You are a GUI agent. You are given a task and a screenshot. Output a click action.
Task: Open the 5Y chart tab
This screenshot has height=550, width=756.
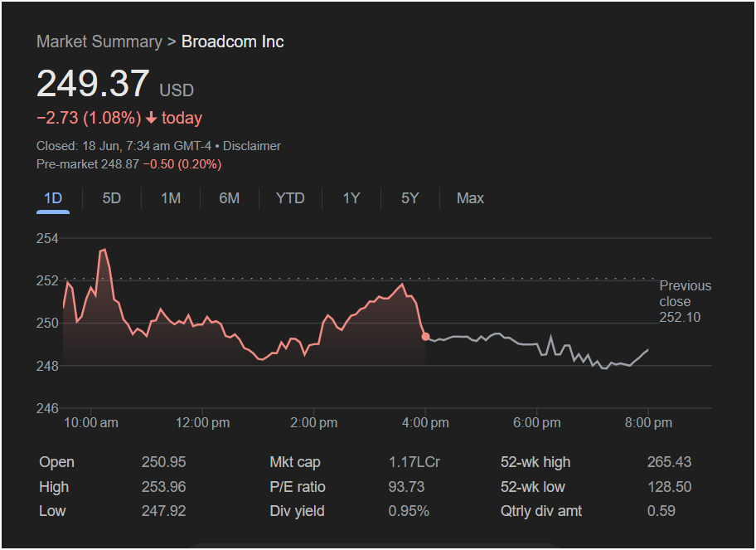click(409, 198)
